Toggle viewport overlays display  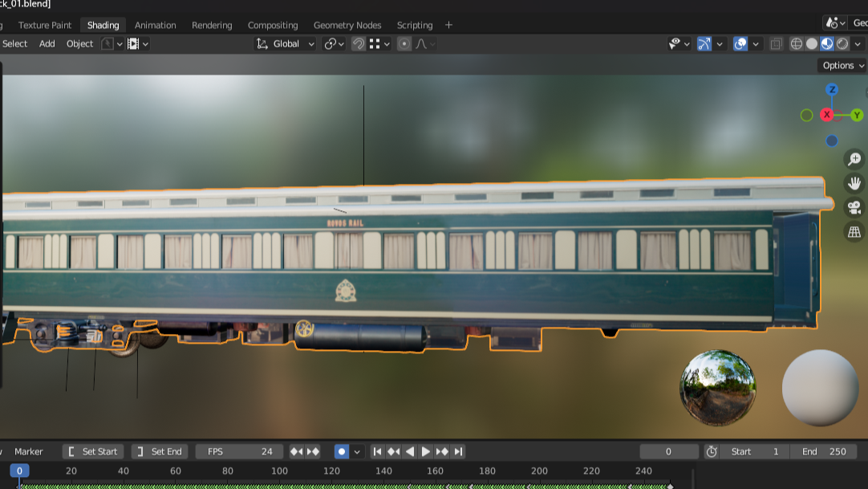[x=740, y=44]
